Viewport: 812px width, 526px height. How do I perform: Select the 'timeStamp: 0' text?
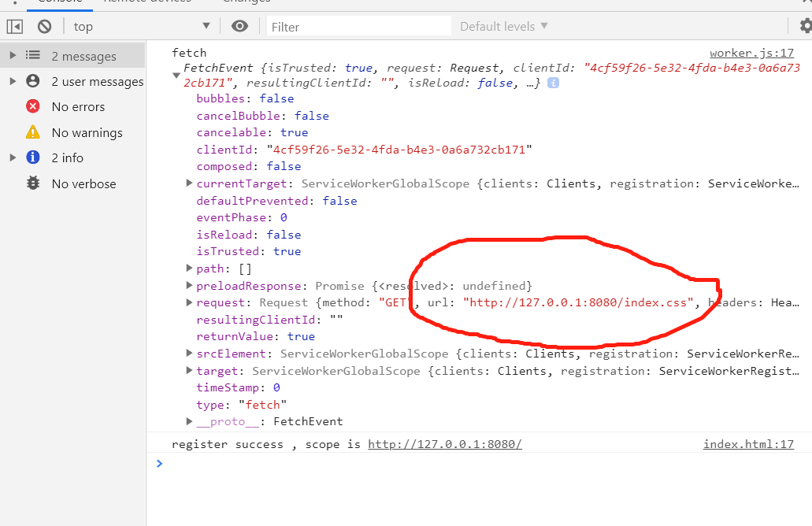238,387
